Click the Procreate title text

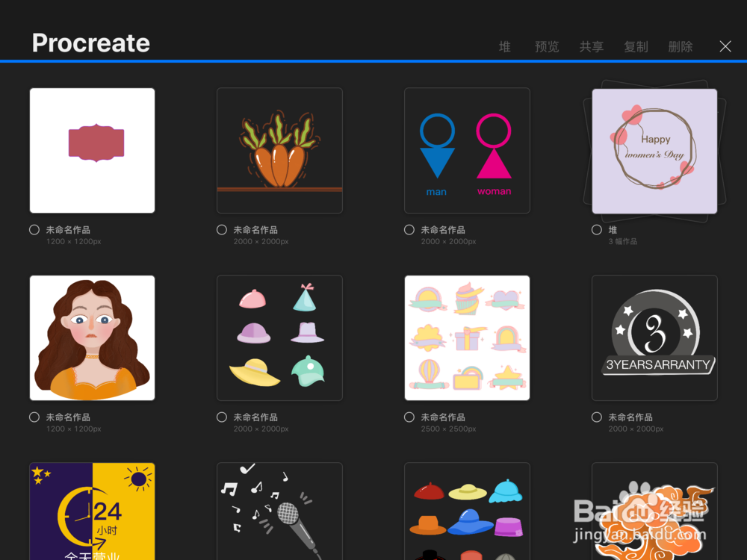pos(90,43)
